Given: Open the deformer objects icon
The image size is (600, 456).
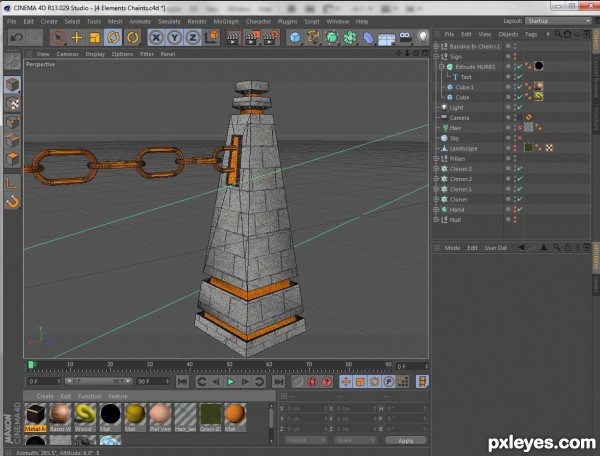Looking at the screenshot, I should pos(368,38).
